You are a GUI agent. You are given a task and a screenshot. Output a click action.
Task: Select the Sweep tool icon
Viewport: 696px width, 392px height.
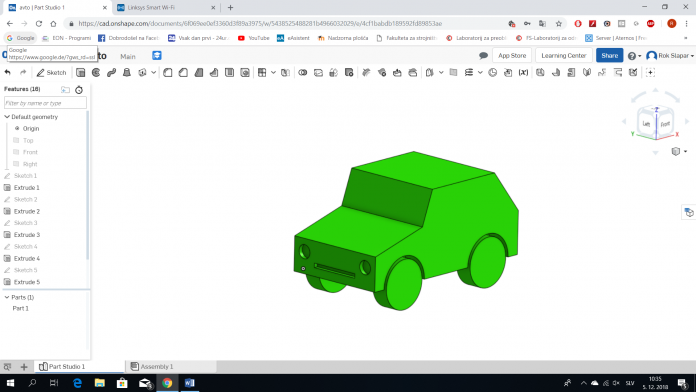click(111, 72)
